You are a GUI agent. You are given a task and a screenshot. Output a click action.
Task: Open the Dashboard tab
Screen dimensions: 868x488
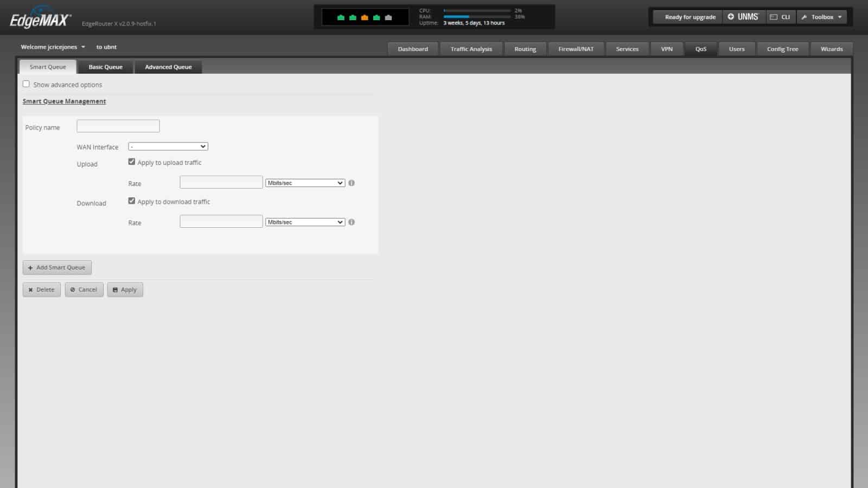click(413, 49)
